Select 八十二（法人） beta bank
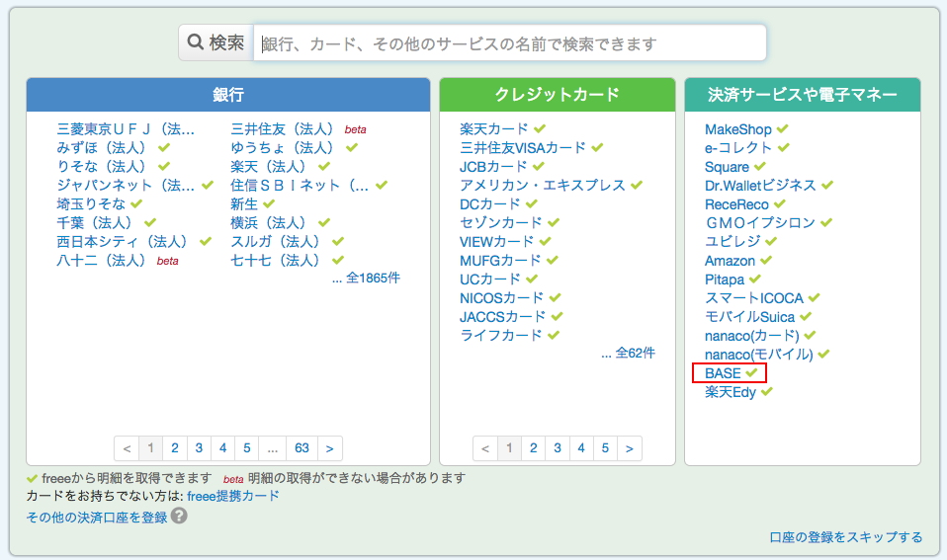 (x=102, y=261)
